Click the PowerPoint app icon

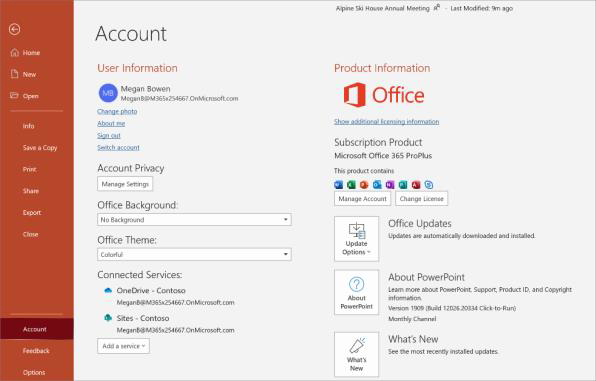click(364, 185)
